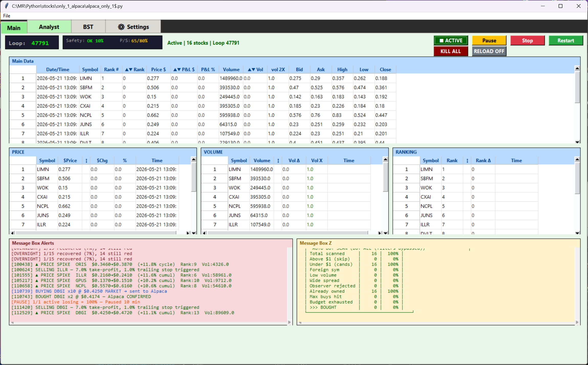Click the Loop counter 47791 display
This screenshot has height=365, width=588.
point(32,43)
